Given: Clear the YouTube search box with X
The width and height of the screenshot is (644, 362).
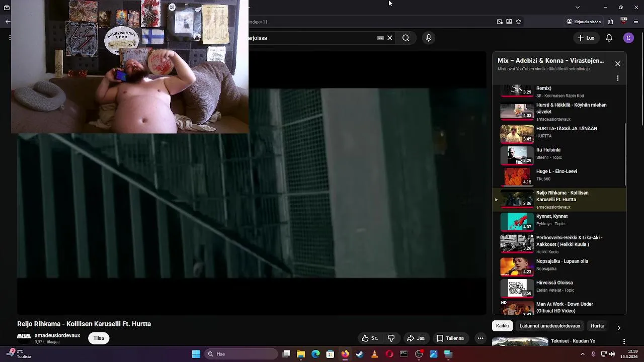Looking at the screenshot, I should (389, 38).
